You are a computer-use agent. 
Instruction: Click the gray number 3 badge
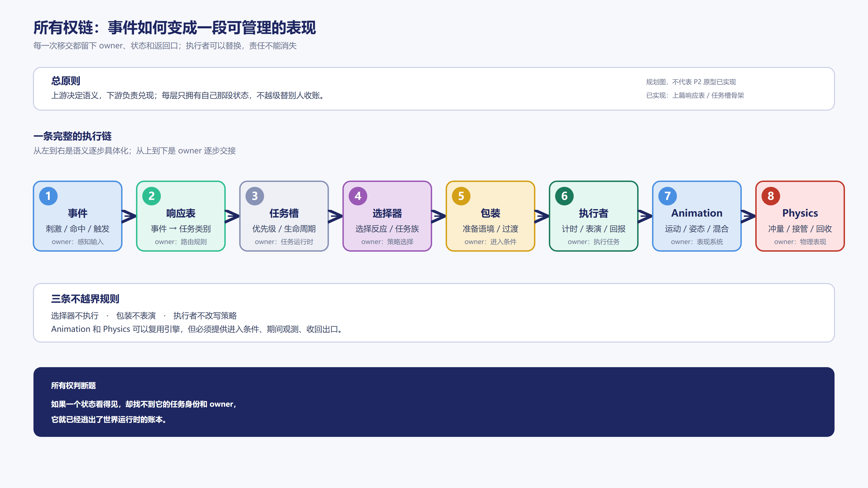255,196
